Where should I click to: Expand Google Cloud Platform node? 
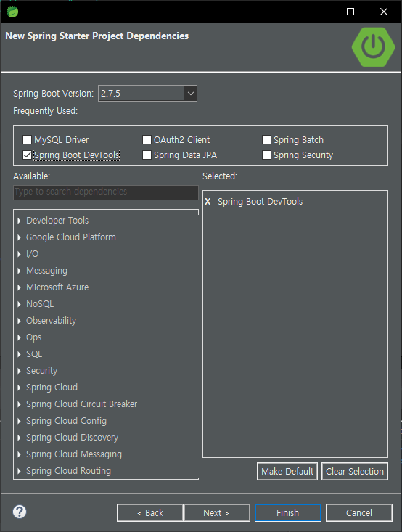click(x=19, y=237)
